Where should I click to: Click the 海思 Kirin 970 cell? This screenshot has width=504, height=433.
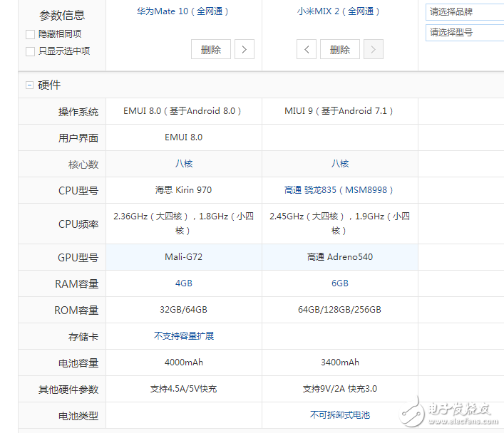click(183, 190)
